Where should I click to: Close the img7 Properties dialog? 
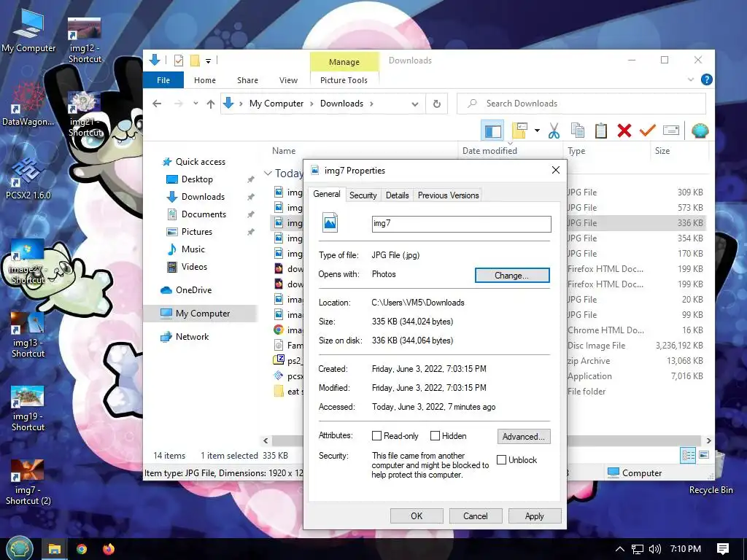point(555,170)
